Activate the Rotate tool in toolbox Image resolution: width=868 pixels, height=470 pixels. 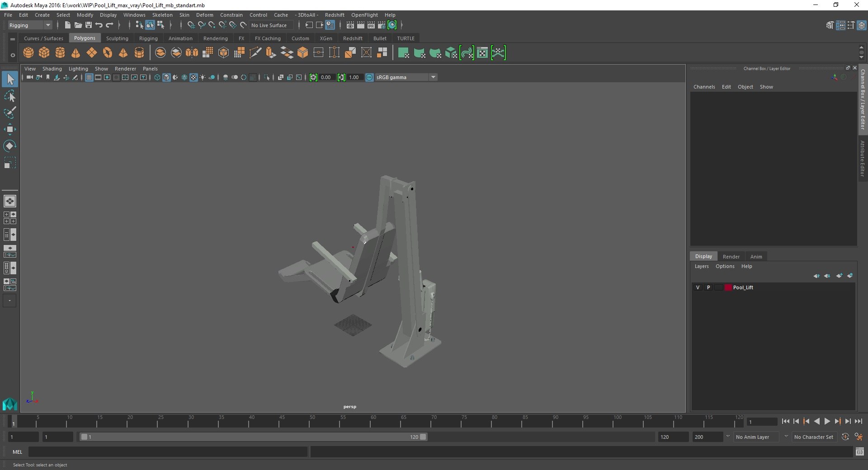point(9,146)
